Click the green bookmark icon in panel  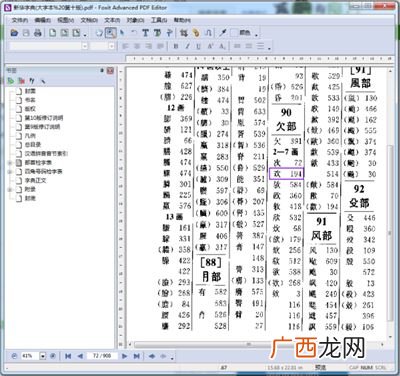tap(11, 81)
